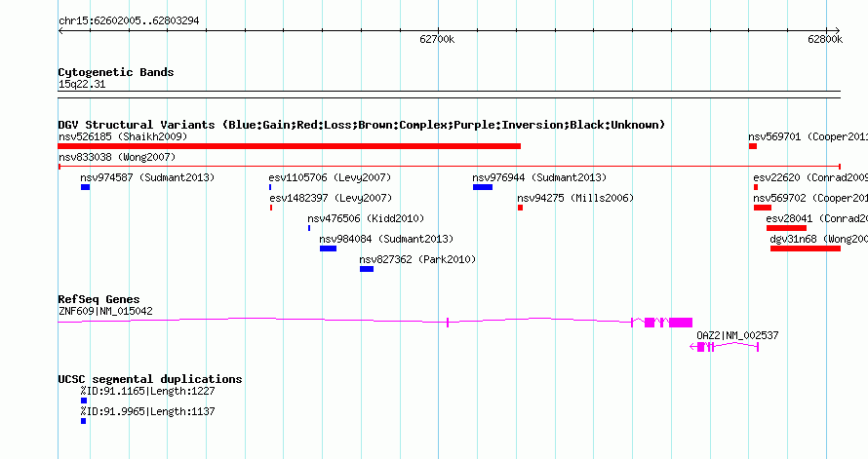Screen dimensions: 868x459
Task: Click the nsv526185 (Shaikh2009) red loss bar
Action: (x=289, y=146)
